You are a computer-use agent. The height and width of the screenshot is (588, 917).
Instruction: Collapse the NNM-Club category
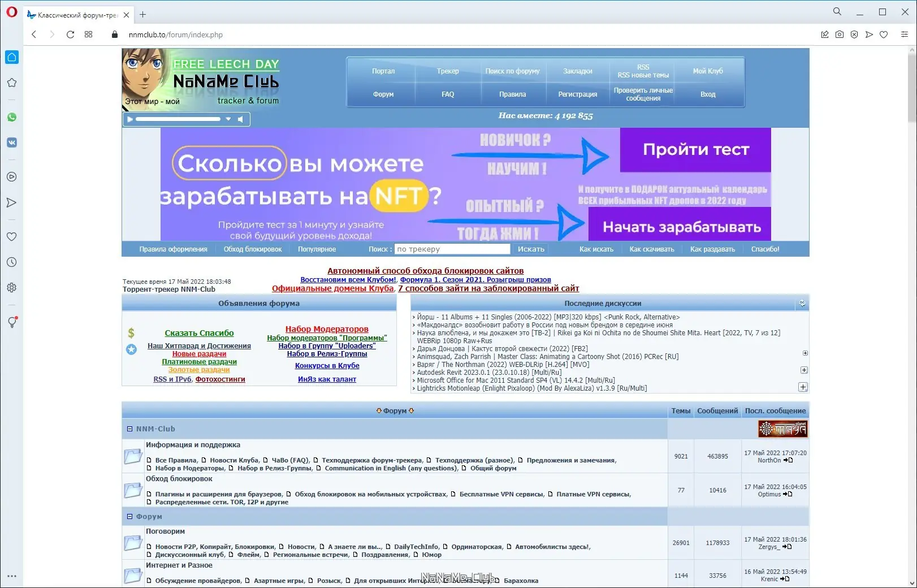coord(130,429)
